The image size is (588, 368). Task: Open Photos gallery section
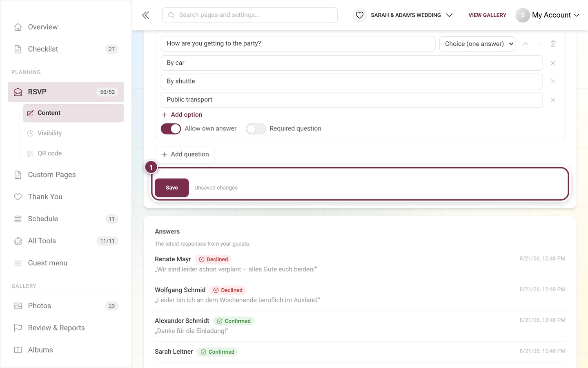tap(66, 306)
